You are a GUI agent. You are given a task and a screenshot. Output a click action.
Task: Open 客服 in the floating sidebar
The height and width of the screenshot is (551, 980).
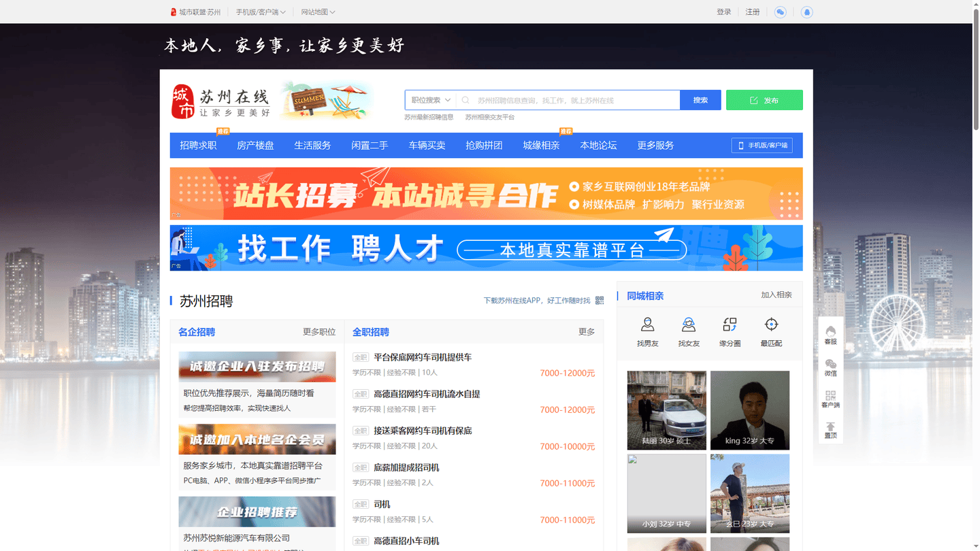pos(831,335)
